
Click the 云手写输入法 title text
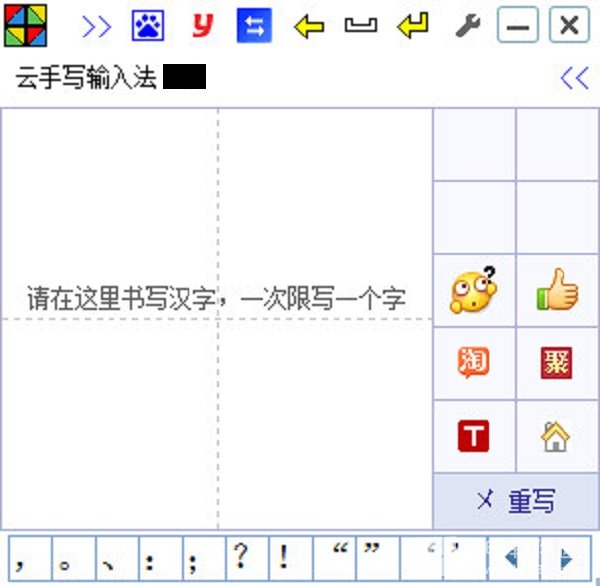pos(86,78)
